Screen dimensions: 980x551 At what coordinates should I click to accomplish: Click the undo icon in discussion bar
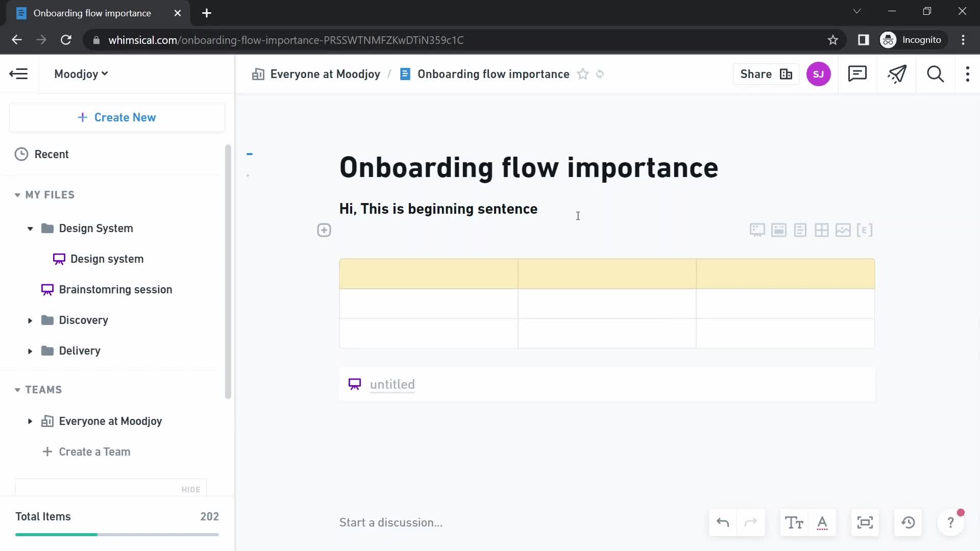tap(724, 523)
